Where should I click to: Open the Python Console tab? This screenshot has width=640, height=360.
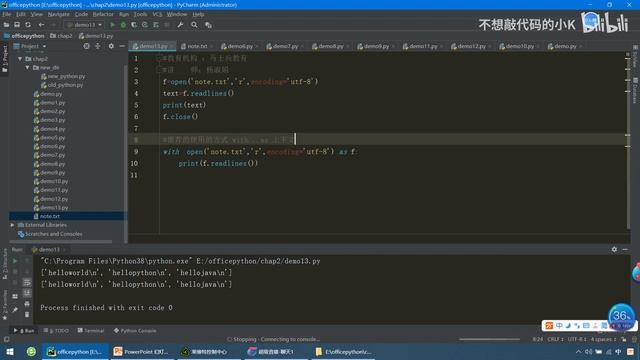(135, 331)
